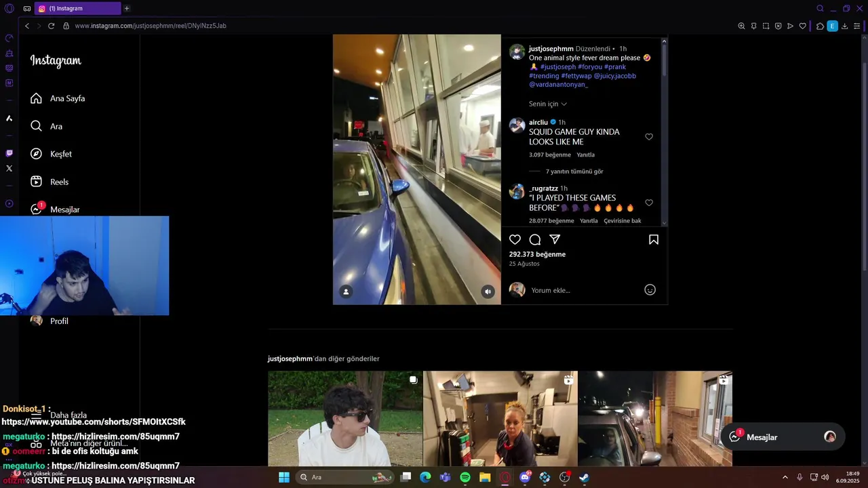Switch to the '(1) Instagram' browser tab
Screen dimensions: 868x488
77,8
